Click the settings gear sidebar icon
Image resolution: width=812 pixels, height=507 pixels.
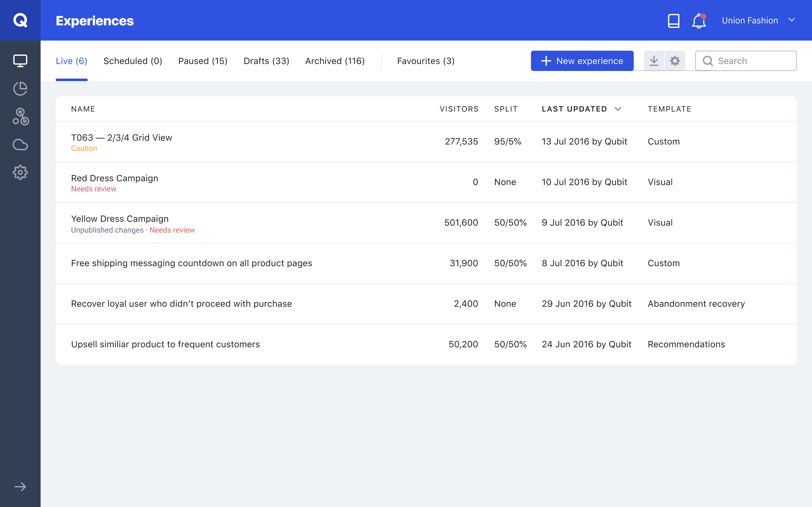pyautogui.click(x=21, y=172)
